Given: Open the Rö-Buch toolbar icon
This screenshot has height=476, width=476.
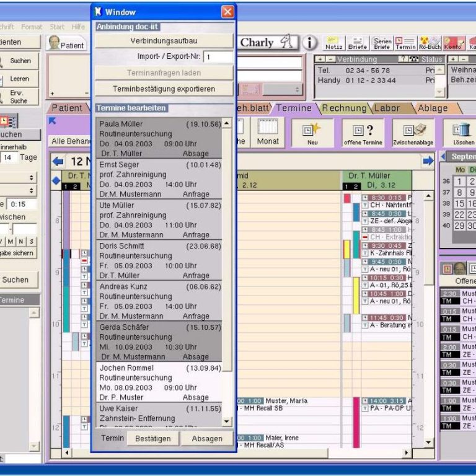Looking at the screenshot, I should click(x=430, y=43).
